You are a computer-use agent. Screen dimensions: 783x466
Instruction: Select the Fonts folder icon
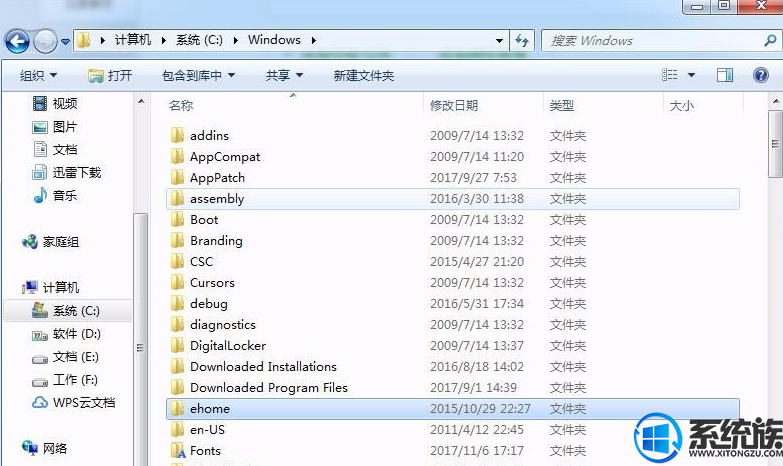pos(178,450)
